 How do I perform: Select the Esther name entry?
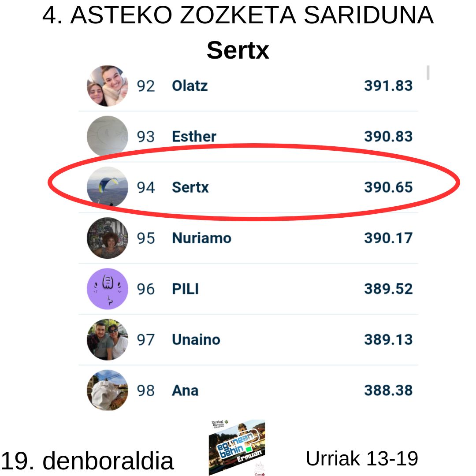click(194, 137)
